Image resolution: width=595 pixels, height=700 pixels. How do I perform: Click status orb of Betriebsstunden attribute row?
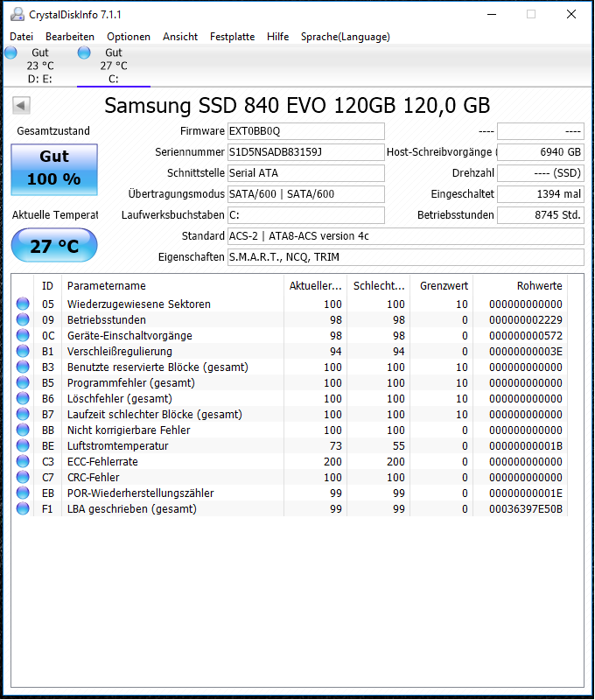[23, 319]
